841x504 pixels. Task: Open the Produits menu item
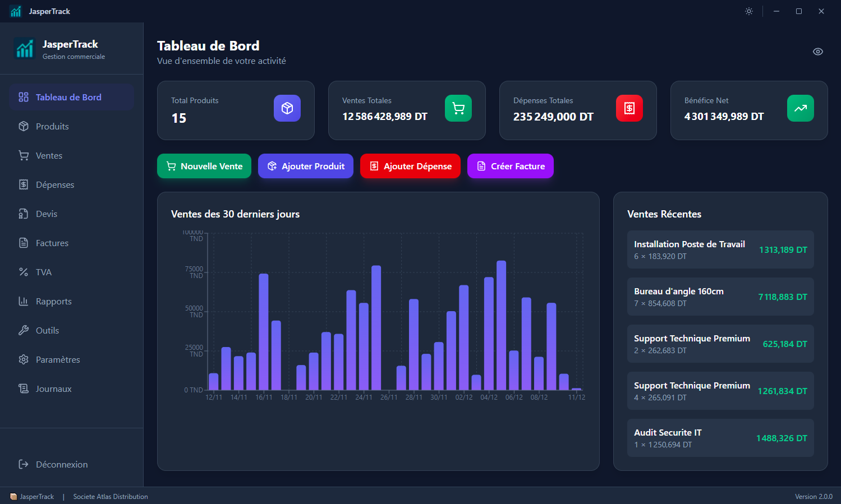click(x=72, y=126)
